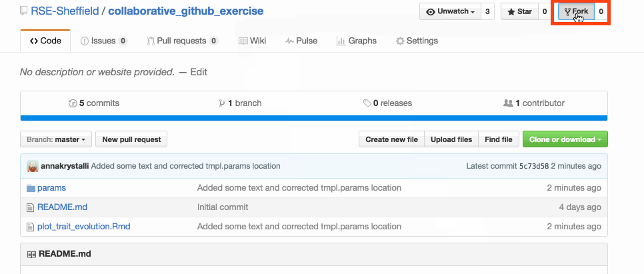Open params row commit message

[299, 188]
